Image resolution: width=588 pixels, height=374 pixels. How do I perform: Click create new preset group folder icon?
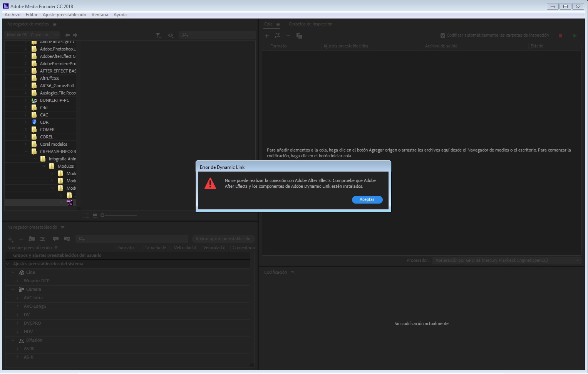point(32,239)
